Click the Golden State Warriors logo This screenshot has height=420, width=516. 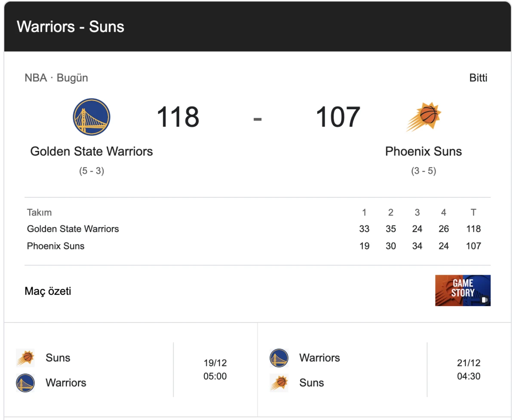pos(92,116)
